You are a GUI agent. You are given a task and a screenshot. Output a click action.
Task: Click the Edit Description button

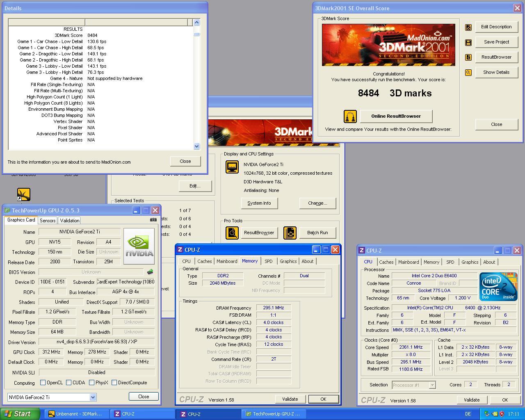[496, 27]
